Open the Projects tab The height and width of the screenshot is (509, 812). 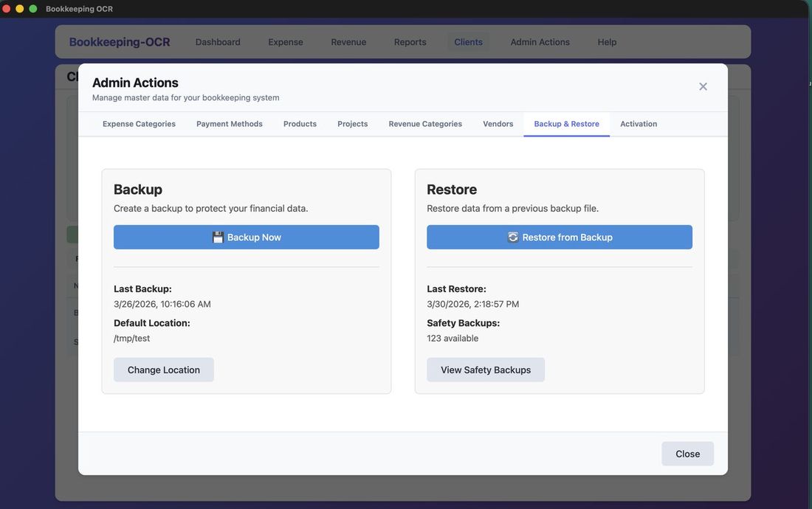tap(352, 124)
